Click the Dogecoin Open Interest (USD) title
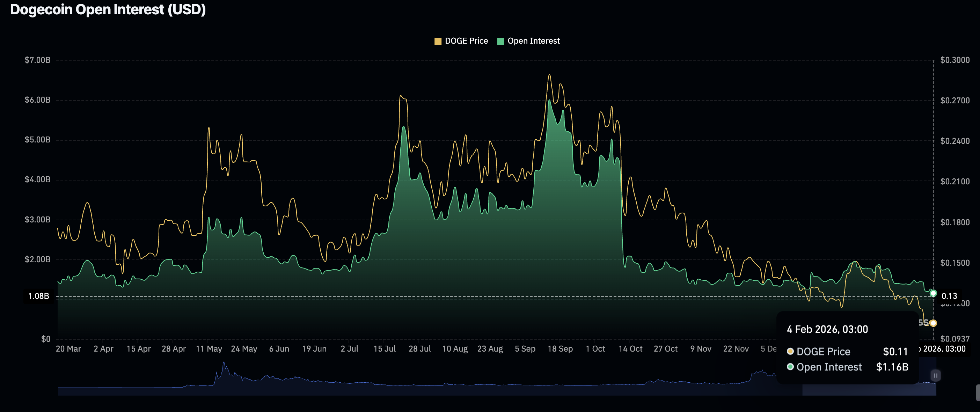This screenshot has height=412, width=980. (x=108, y=9)
